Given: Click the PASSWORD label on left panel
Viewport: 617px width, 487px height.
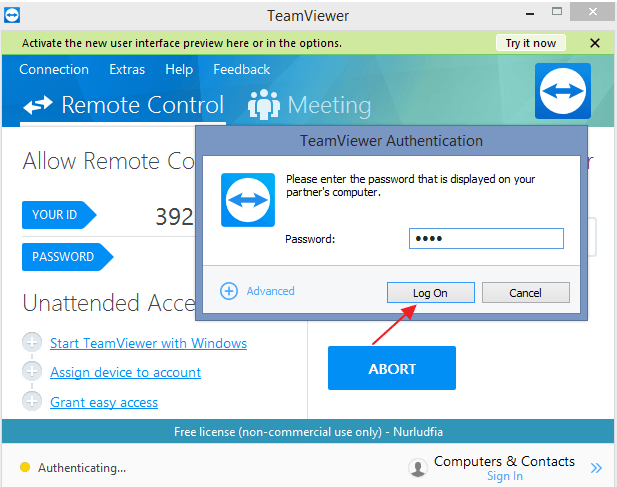Looking at the screenshot, I should [67, 257].
